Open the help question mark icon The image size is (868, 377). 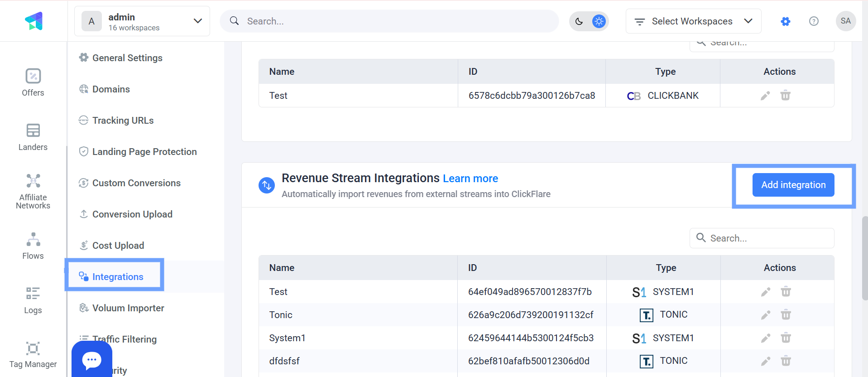click(814, 21)
